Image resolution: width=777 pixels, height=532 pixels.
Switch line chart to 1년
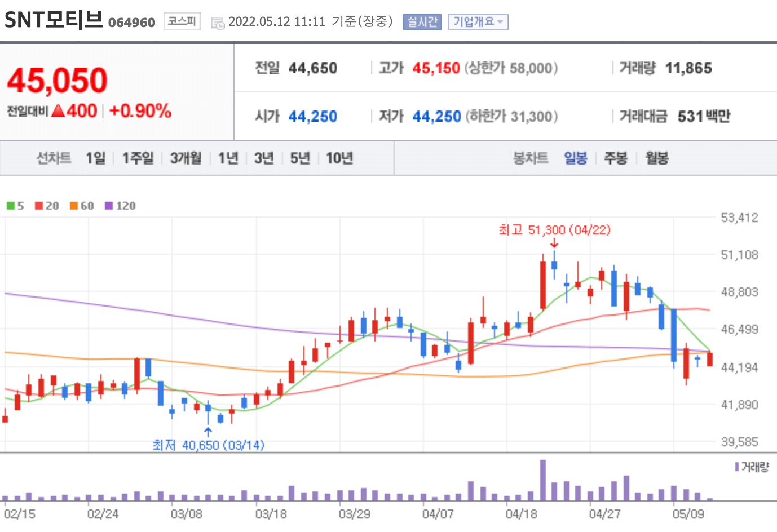pos(228,158)
